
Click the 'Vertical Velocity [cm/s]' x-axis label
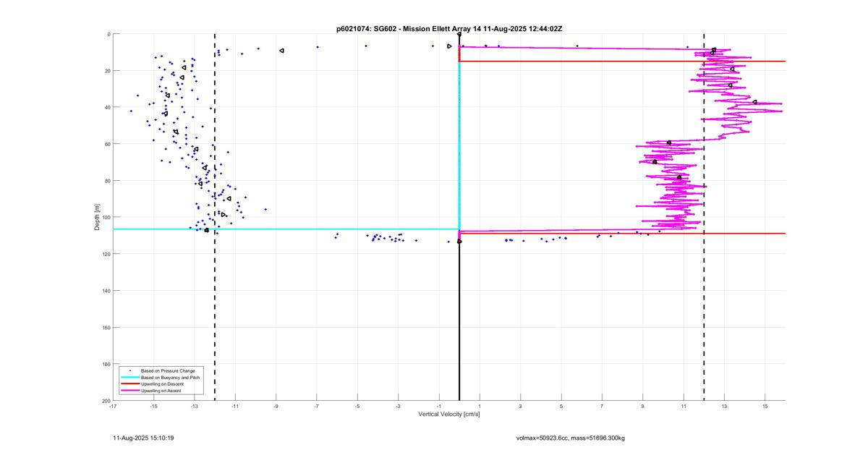pyautogui.click(x=448, y=415)
